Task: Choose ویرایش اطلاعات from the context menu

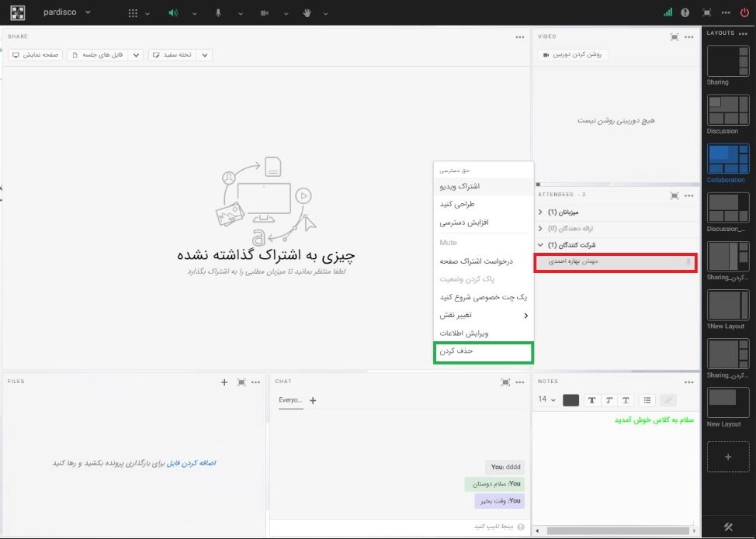Action: 484,333
